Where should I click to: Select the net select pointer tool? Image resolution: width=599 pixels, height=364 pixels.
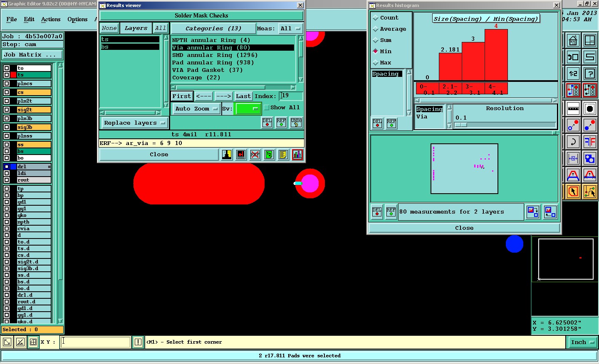590,192
